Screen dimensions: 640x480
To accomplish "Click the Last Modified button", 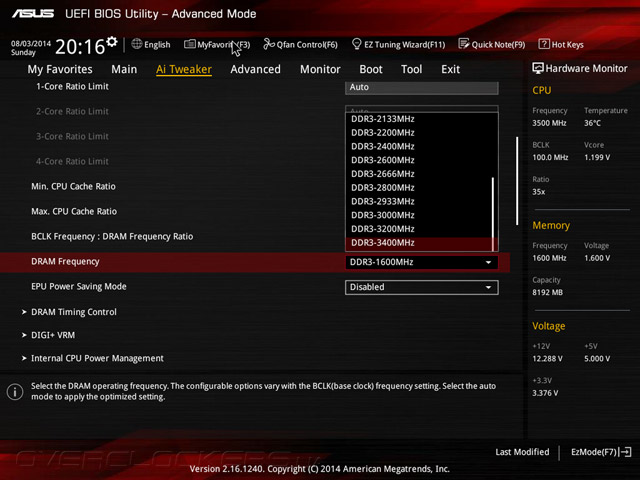I will [x=522, y=452].
